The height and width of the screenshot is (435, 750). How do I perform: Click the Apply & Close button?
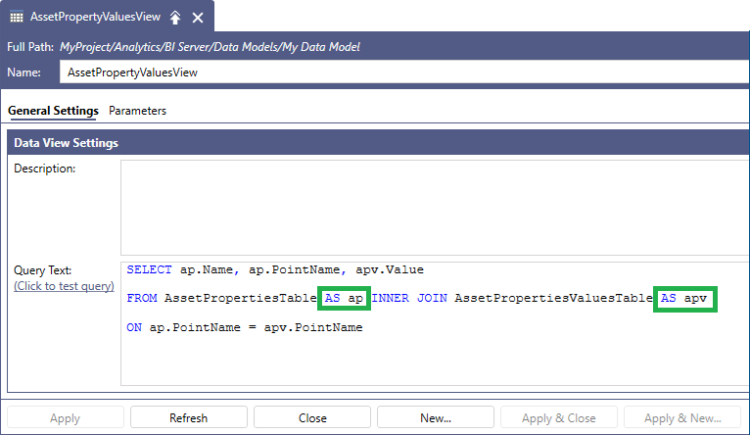click(559, 418)
